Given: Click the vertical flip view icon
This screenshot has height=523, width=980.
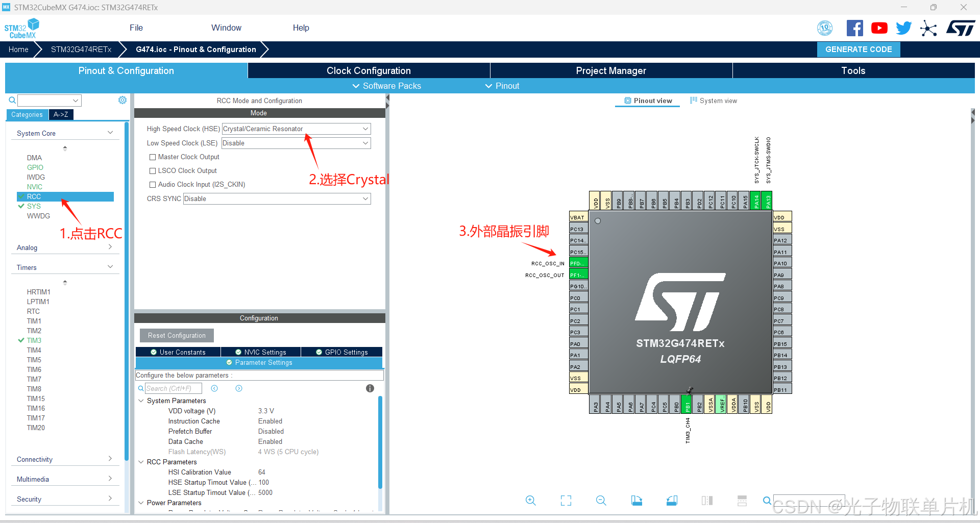Looking at the screenshot, I should 742,501.
